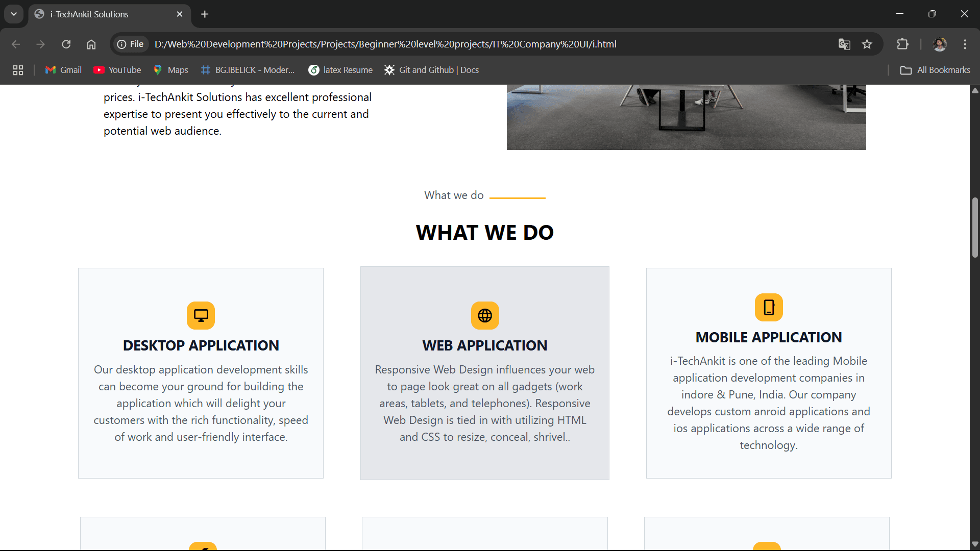Click the DESKTOP APPLICATION card heading
Viewport: 980px width, 551px height.
pyautogui.click(x=201, y=345)
